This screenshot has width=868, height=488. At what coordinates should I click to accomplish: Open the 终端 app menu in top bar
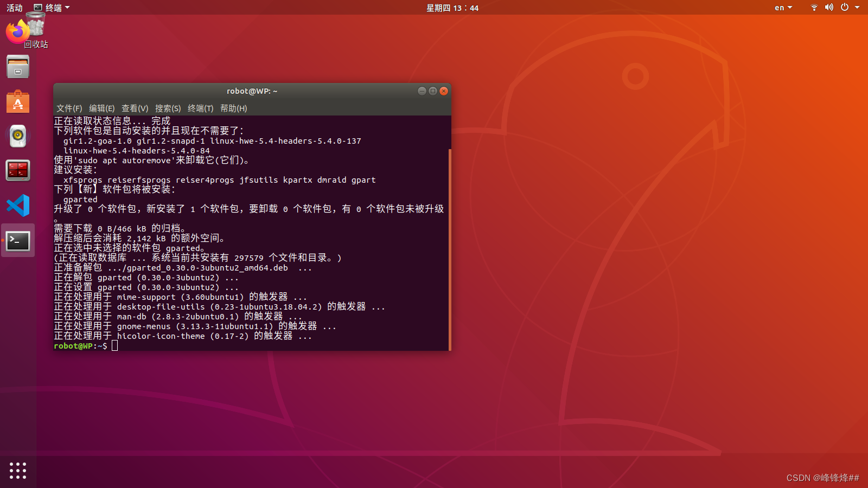pos(52,7)
